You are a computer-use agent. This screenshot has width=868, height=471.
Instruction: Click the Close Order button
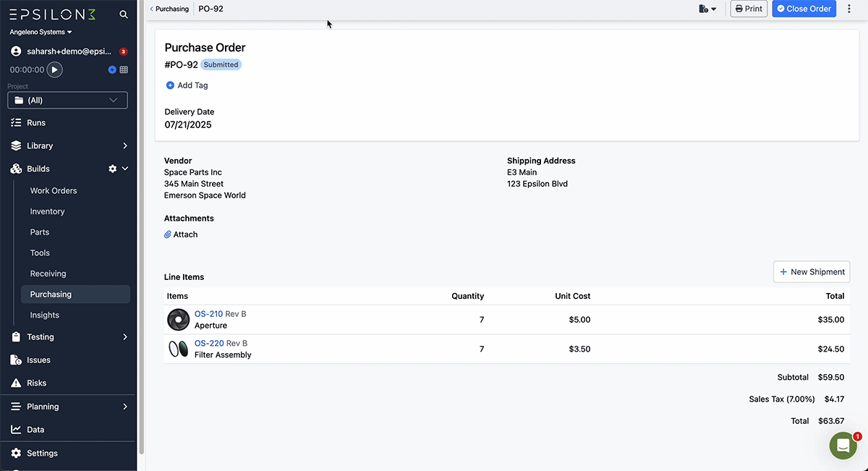pyautogui.click(x=804, y=9)
